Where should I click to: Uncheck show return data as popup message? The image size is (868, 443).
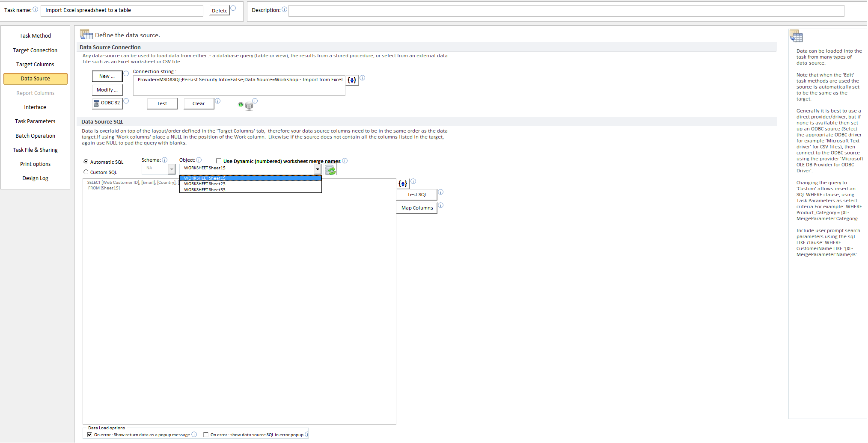[x=89, y=434]
